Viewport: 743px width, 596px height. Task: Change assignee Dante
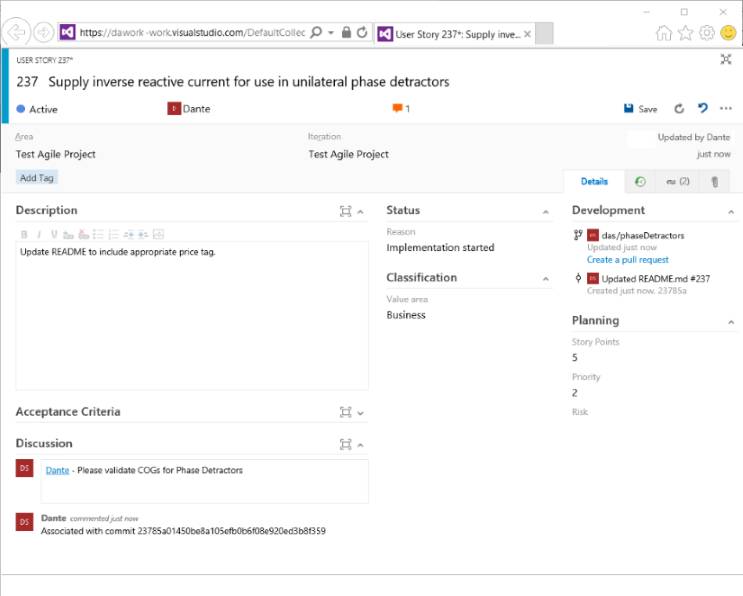click(189, 109)
